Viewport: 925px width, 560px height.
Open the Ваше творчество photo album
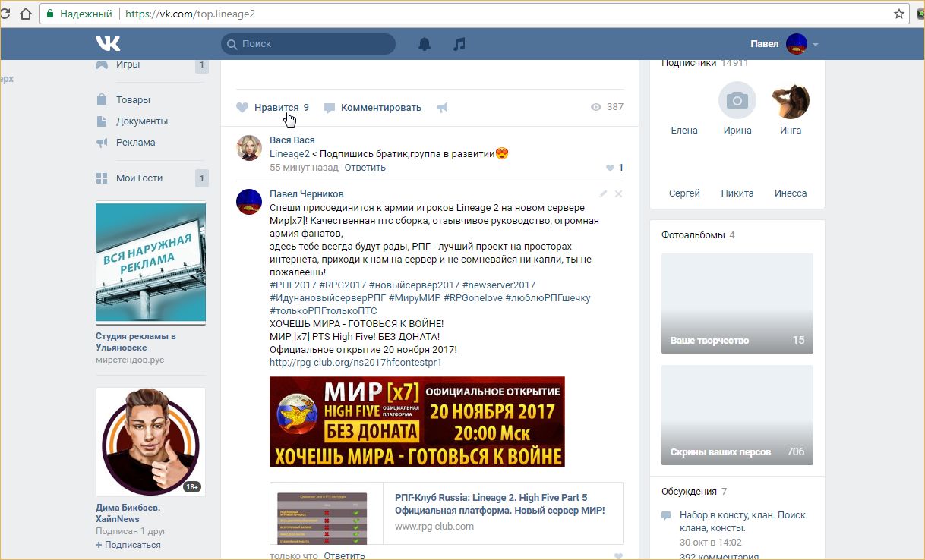[737, 304]
